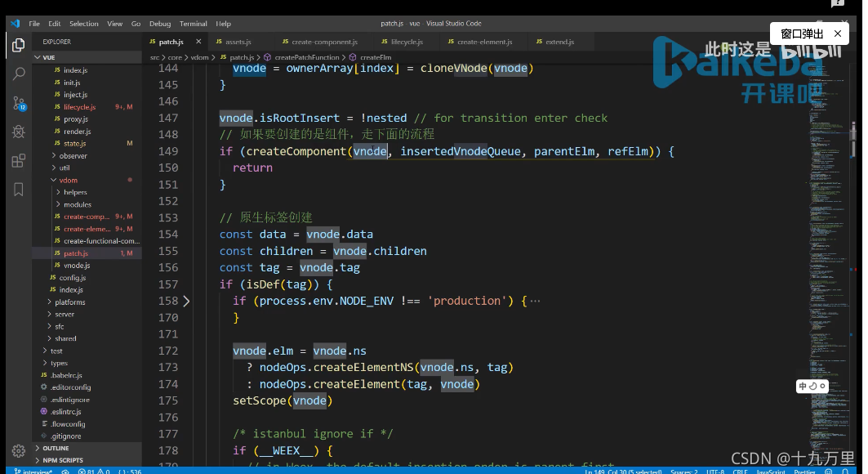Viewport: 868px width, 474px height.
Task: Open the Search view in activity bar
Action: (18, 73)
